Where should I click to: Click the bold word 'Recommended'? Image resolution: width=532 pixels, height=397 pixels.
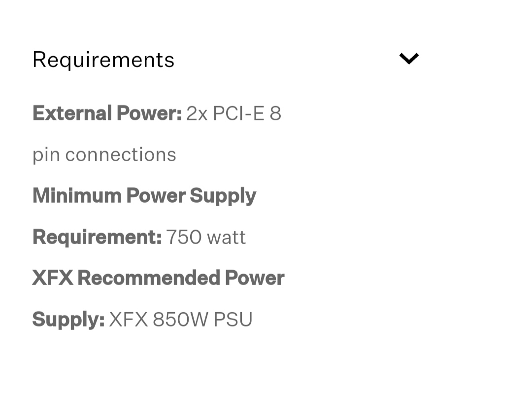click(149, 278)
